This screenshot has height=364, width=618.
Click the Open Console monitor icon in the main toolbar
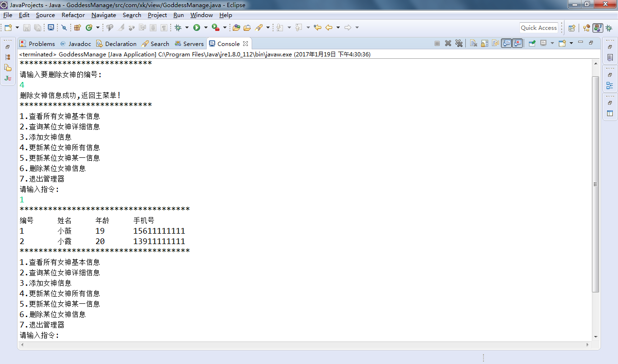[x=51, y=27]
